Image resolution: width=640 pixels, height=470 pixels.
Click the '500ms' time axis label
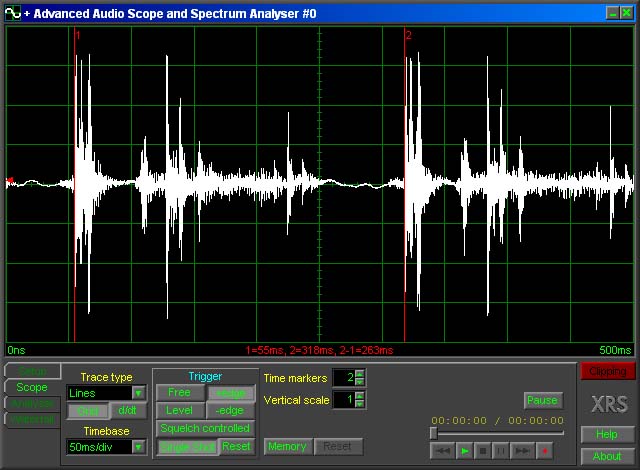tap(615, 350)
